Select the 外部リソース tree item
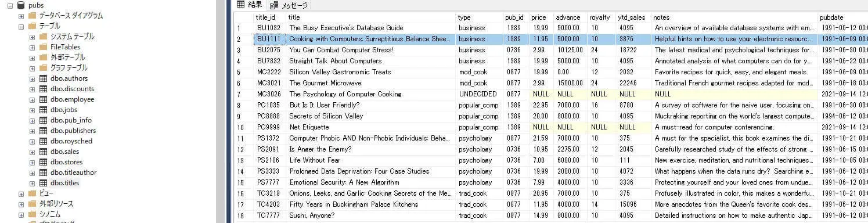The image size is (868, 223). [56, 204]
